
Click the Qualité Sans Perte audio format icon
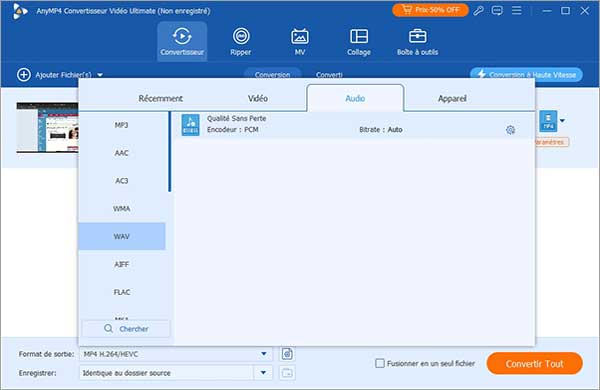(190, 125)
